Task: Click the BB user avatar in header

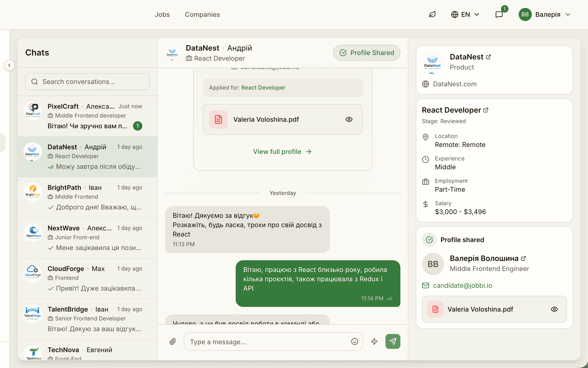Action: [525, 14]
